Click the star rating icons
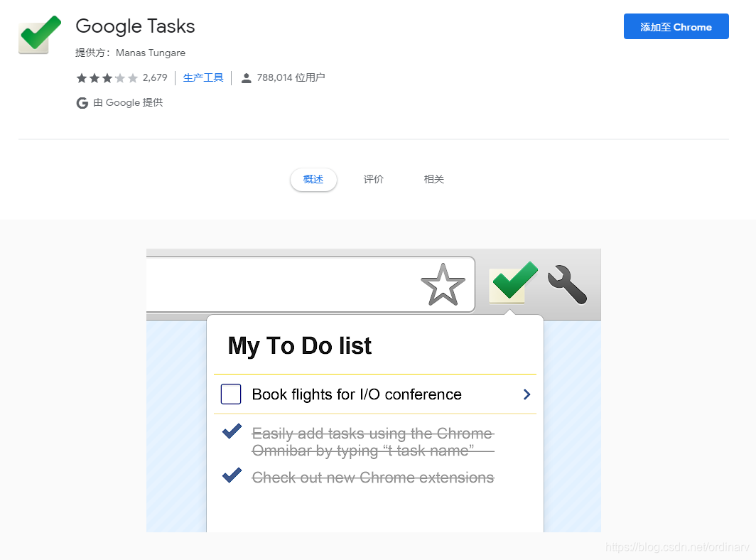756x560 pixels. point(107,77)
